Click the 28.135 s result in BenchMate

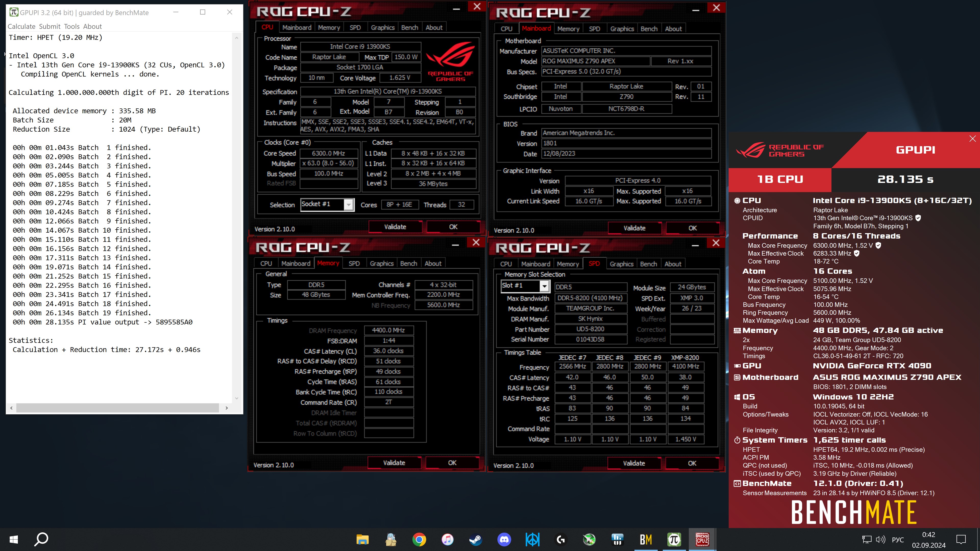(905, 179)
